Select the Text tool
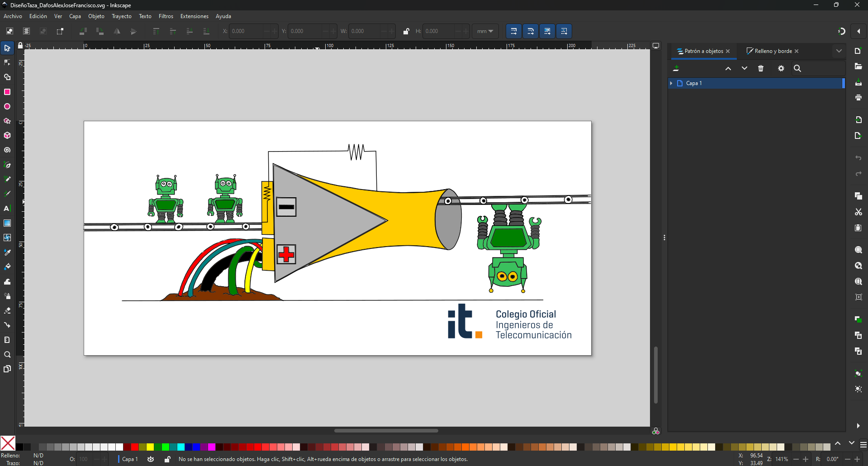 tap(7, 208)
